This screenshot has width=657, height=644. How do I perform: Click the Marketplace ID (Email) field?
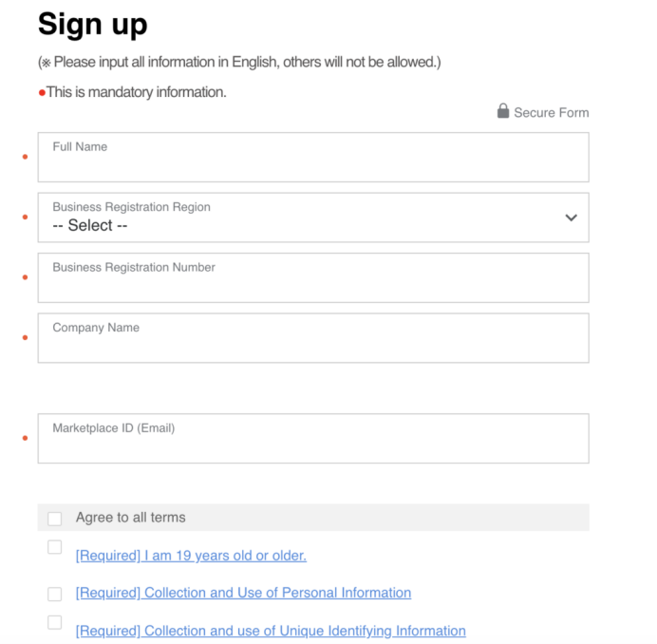[x=313, y=439]
